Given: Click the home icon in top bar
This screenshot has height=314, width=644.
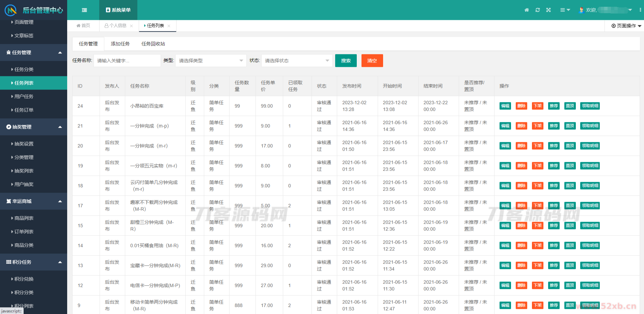Looking at the screenshot, I should click(x=527, y=10).
